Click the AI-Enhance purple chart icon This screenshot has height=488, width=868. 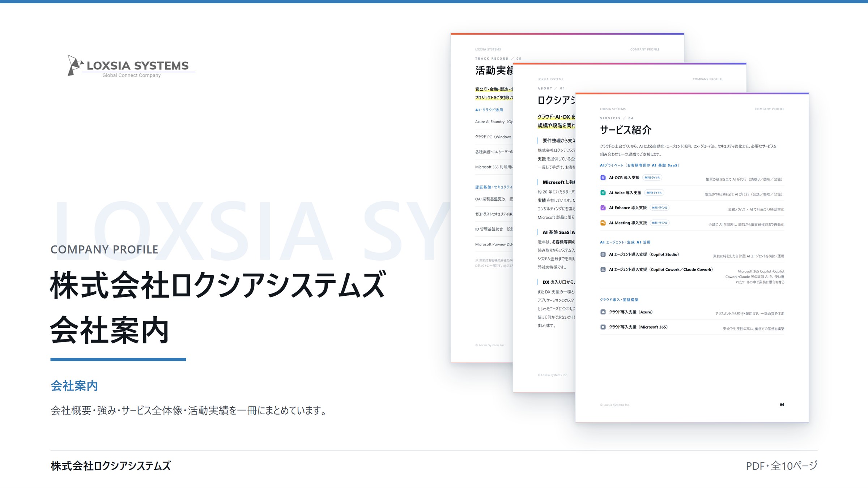click(x=603, y=208)
